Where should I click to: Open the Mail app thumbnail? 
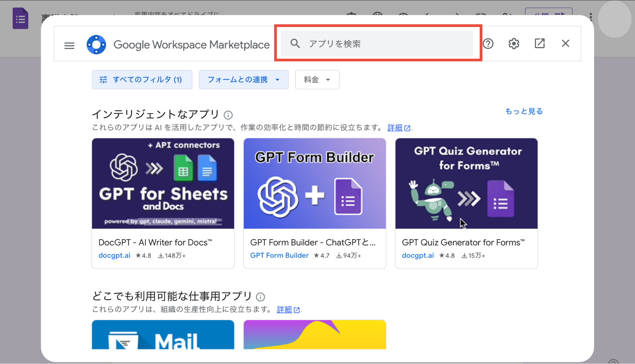click(x=163, y=334)
